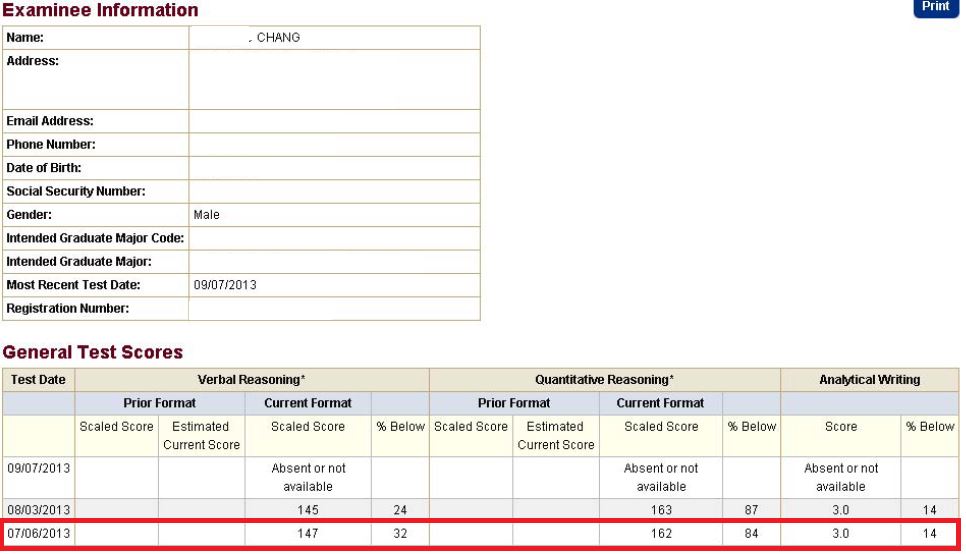Click the Address: label
Viewport: 966px width, 554px height.
tap(33, 61)
